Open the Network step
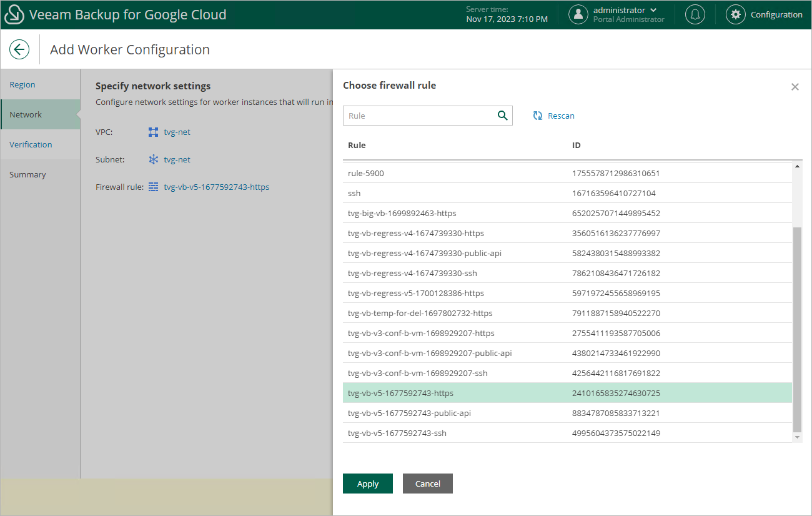Image resolution: width=812 pixels, height=516 pixels. pyautogui.click(x=40, y=114)
